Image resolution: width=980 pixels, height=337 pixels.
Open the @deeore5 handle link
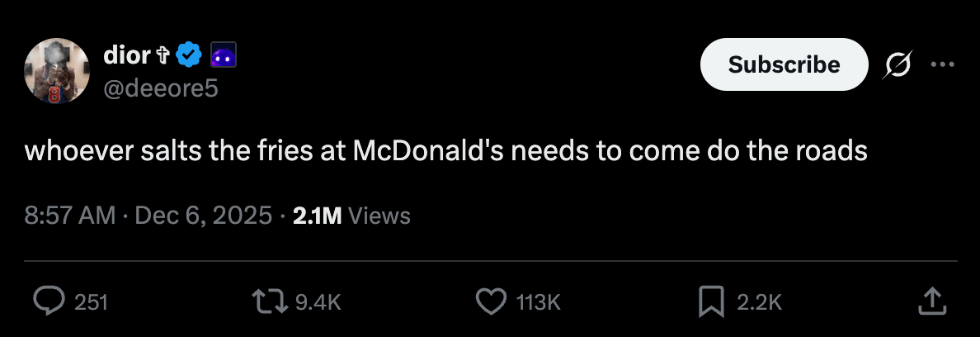pyautogui.click(x=161, y=88)
